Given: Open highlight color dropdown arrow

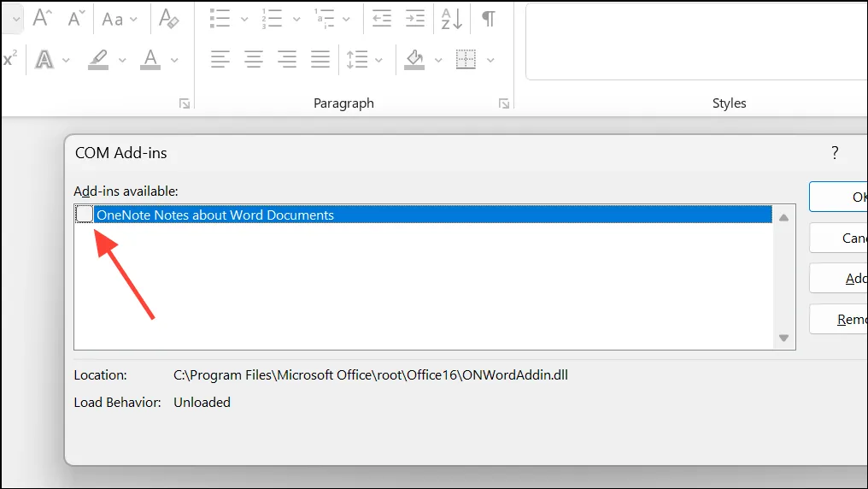Looking at the screenshot, I should tap(122, 60).
